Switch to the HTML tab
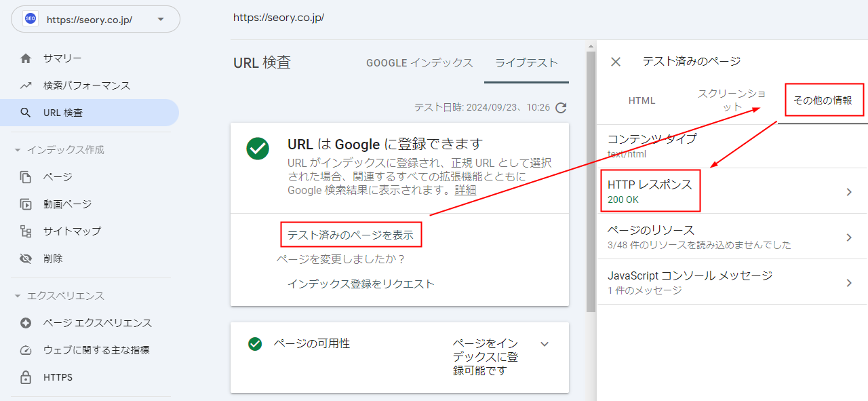 pyautogui.click(x=642, y=100)
